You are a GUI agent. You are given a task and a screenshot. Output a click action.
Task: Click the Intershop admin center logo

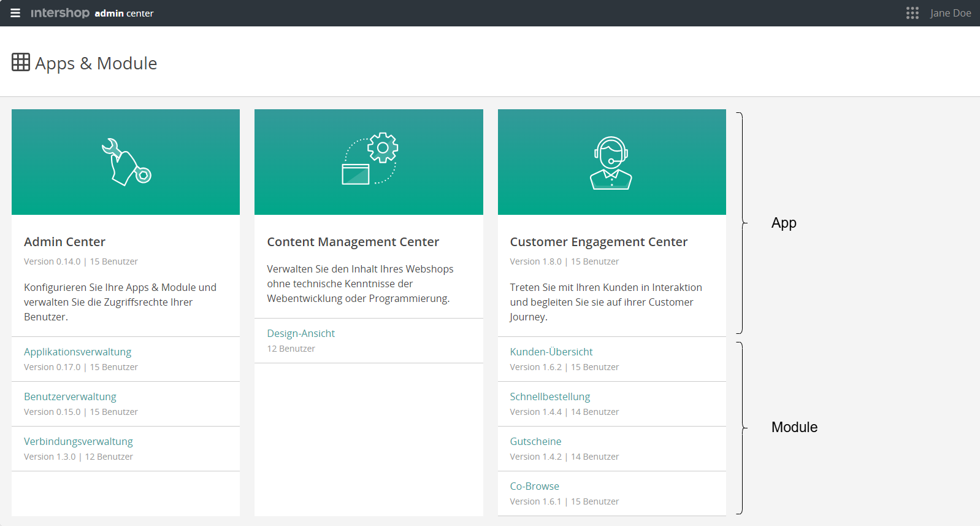(x=92, y=13)
